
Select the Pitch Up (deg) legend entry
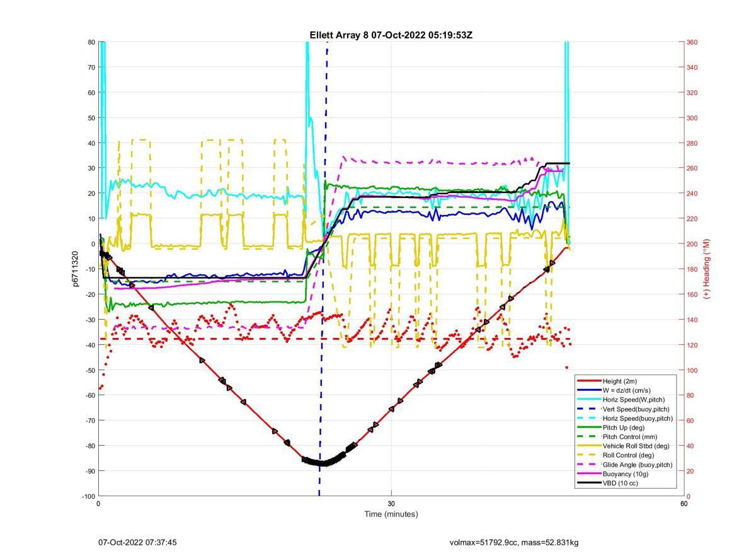click(612, 427)
